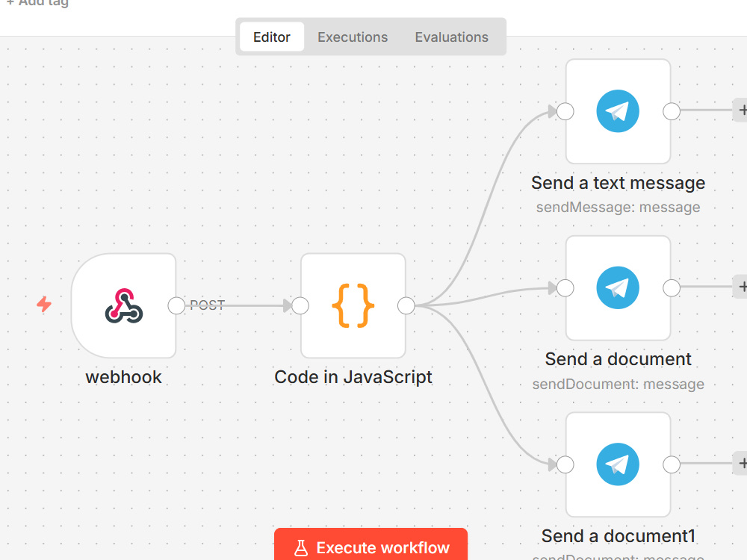Click the 'sendDocument: message' subtitle under Send a document
Viewport: 747px width, 560px height.
(x=618, y=385)
